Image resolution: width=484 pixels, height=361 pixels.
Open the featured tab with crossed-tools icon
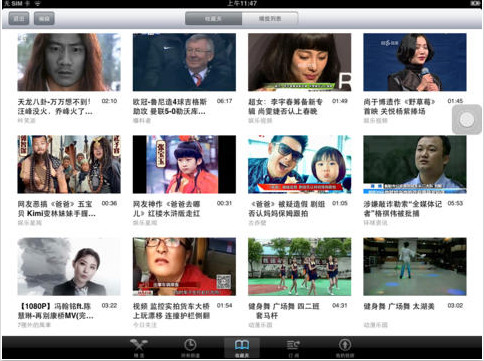point(139,348)
